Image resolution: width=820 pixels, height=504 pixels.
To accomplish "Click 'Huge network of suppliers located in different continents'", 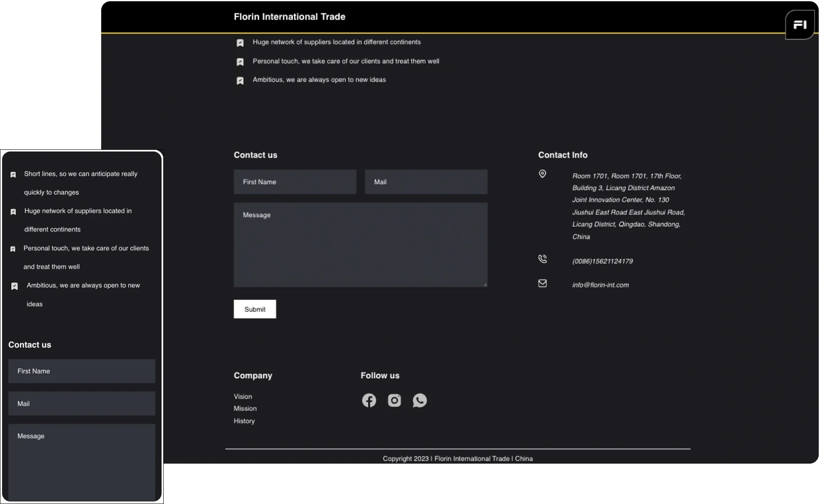I will (x=336, y=42).
